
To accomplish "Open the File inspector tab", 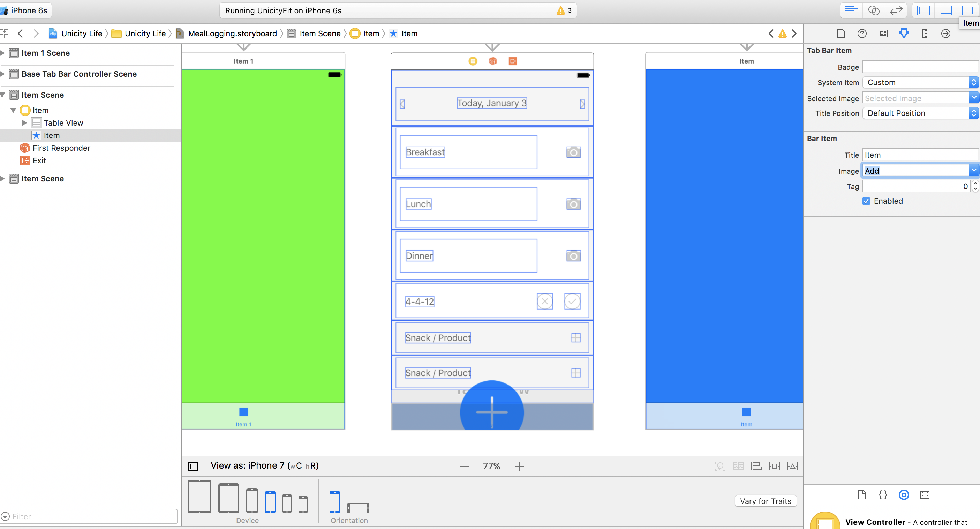I will [841, 33].
